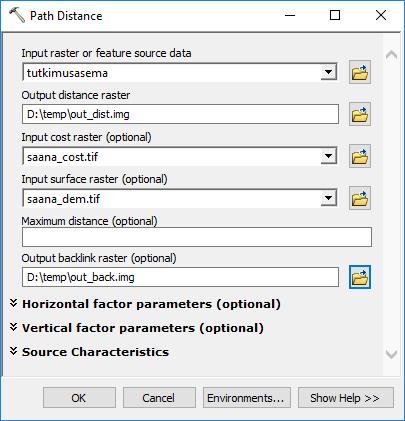This screenshot has height=421, width=405.
Task: Browse for output backlink raster location
Action: click(x=360, y=277)
